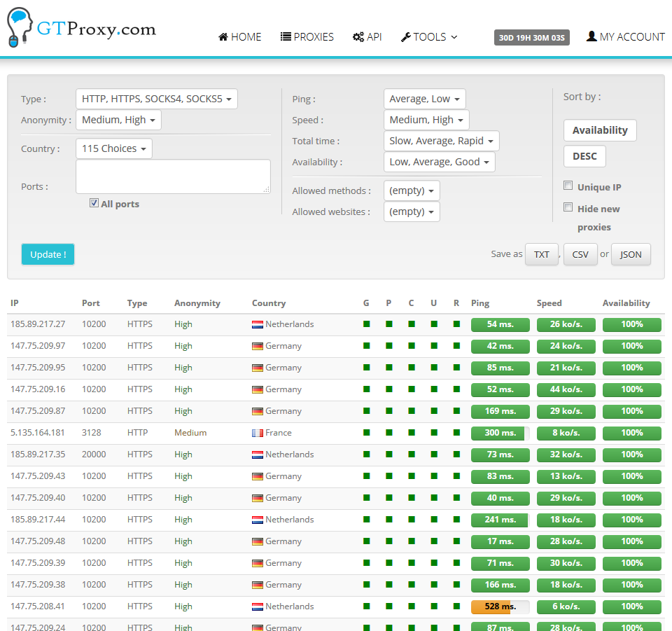Save results as JSON
The height and width of the screenshot is (631, 672).
(631, 254)
